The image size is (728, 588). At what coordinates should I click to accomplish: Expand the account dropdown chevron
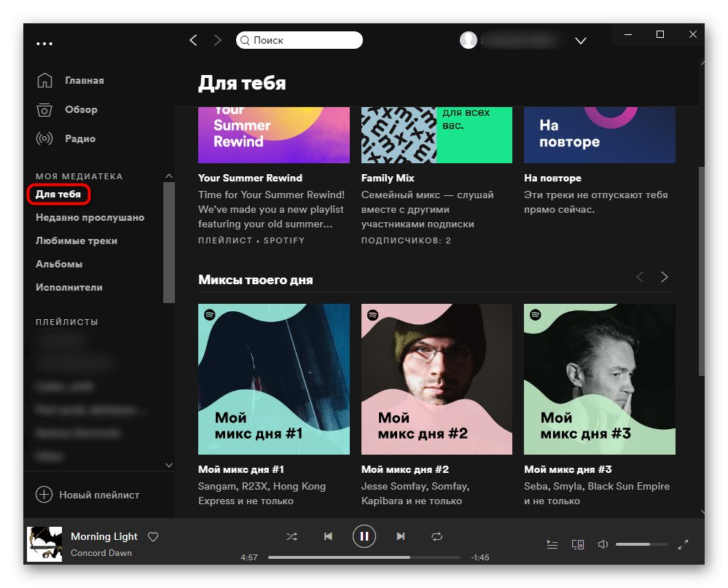[x=580, y=41]
